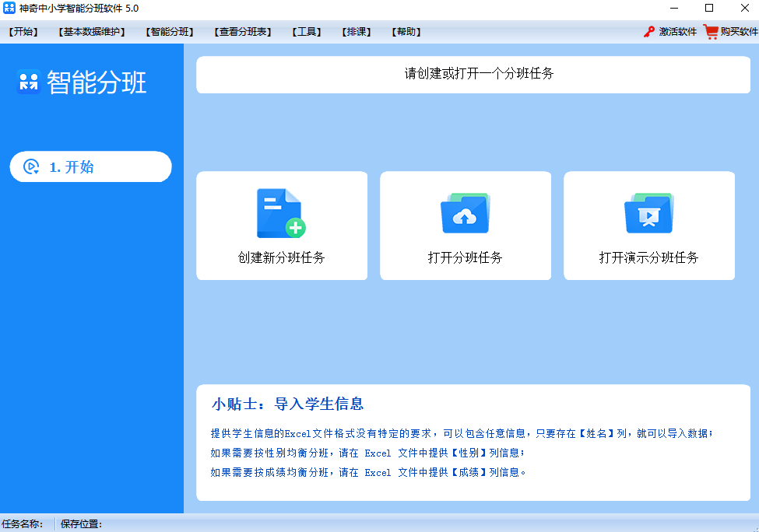
Task: Open the 【帮助】 menu
Action: tap(406, 32)
